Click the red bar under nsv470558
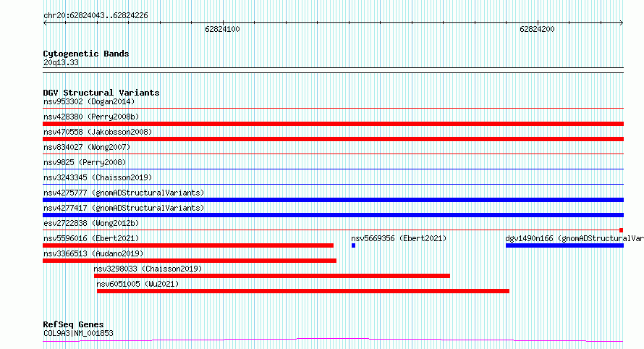This screenshot has height=349, width=644. 333,139
